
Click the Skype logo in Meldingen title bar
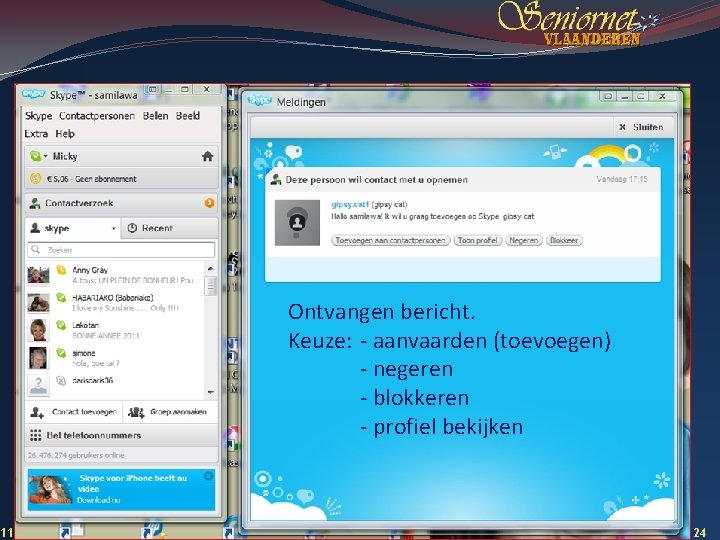click(x=259, y=101)
